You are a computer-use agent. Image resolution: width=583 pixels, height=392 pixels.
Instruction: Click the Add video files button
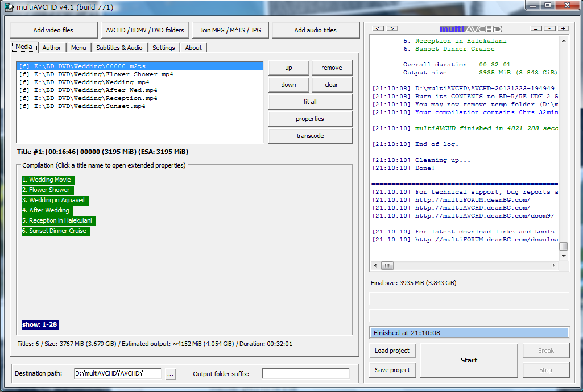(53, 30)
